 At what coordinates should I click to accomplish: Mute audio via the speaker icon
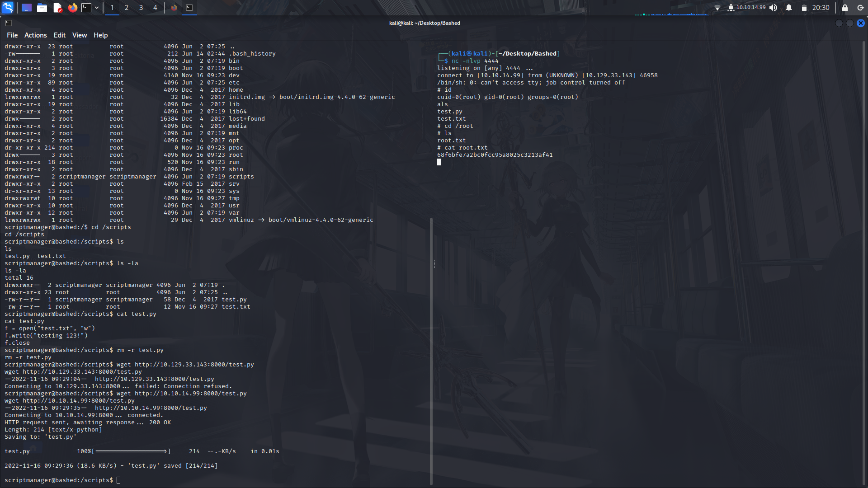773,7
